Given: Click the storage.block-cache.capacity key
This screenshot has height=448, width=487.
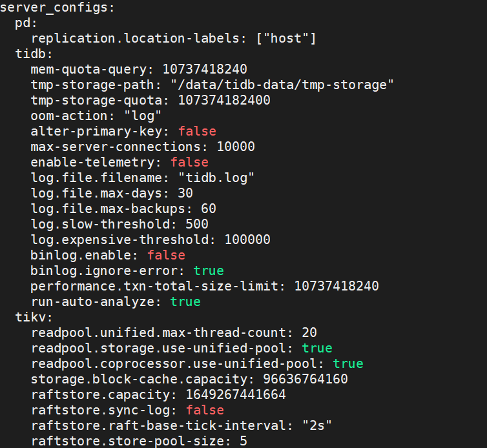Looking at the screenshot, I should (142, 380).
